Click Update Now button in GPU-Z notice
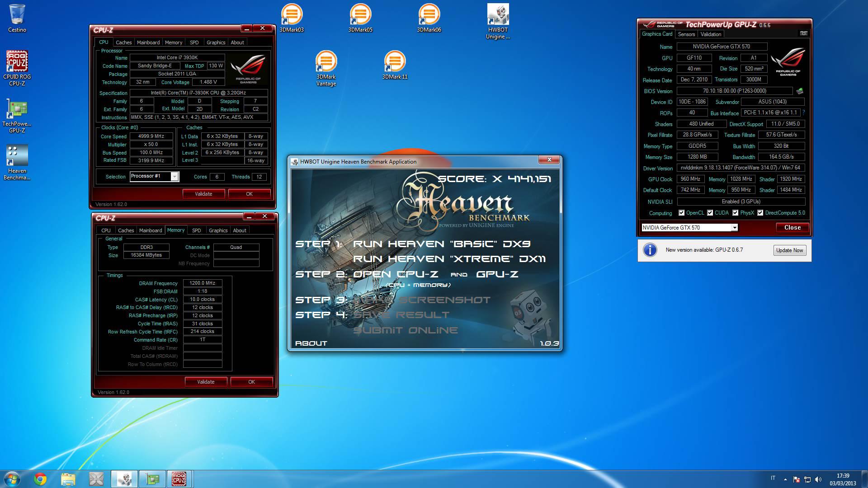868x488 pixels. pyautogui.click(x=789, y=250)
